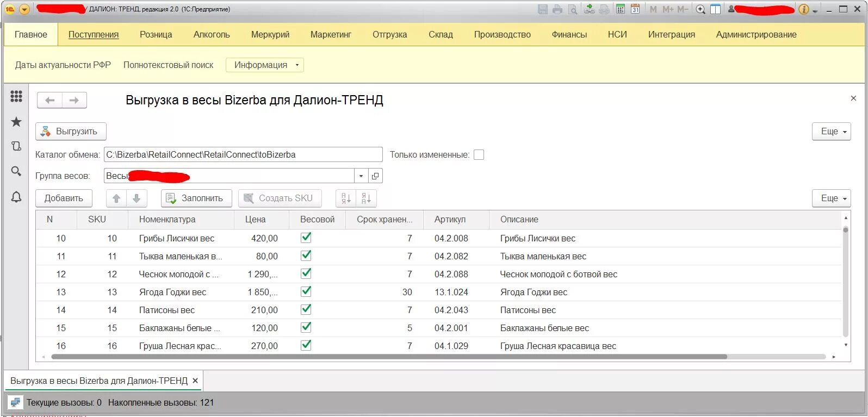
Task: Go forward with the right arrow button
Action: point(75,100)
